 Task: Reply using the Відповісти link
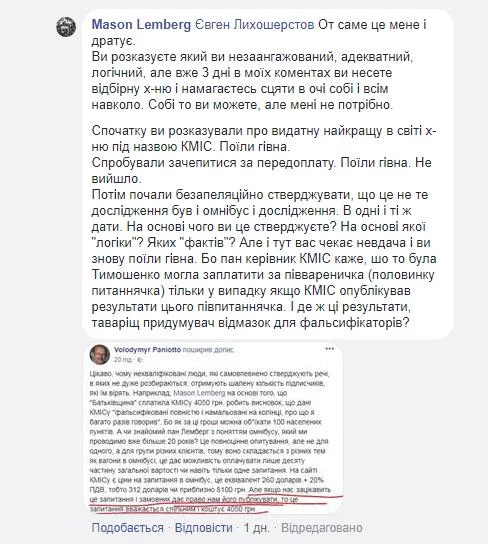pos(204,528)
